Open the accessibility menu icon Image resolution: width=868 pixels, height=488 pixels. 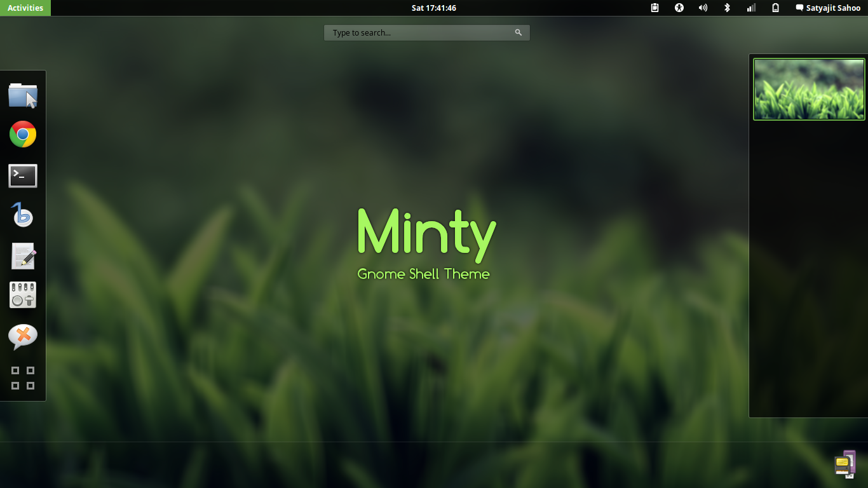click(679, 8)
